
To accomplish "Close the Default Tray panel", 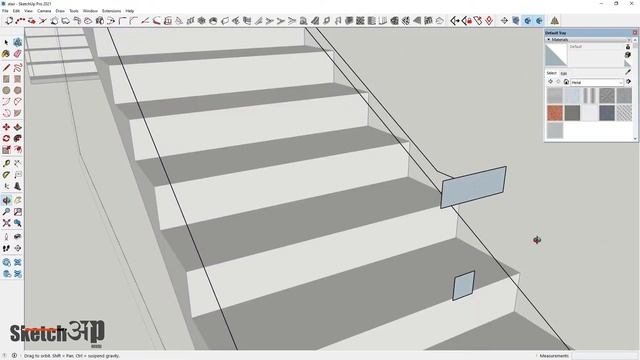I will [x=635, y=32].
